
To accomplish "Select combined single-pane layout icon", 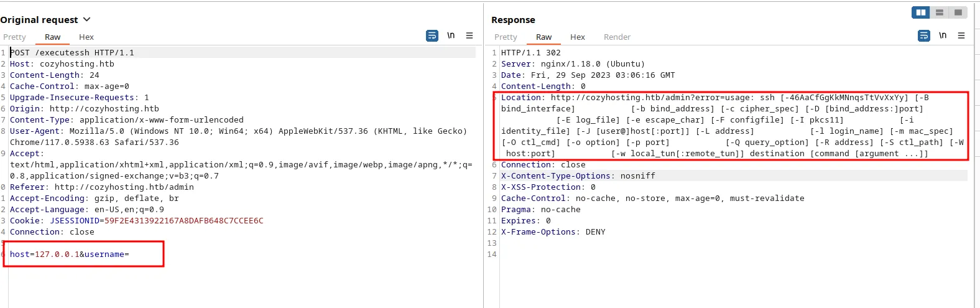I will 958,12.
